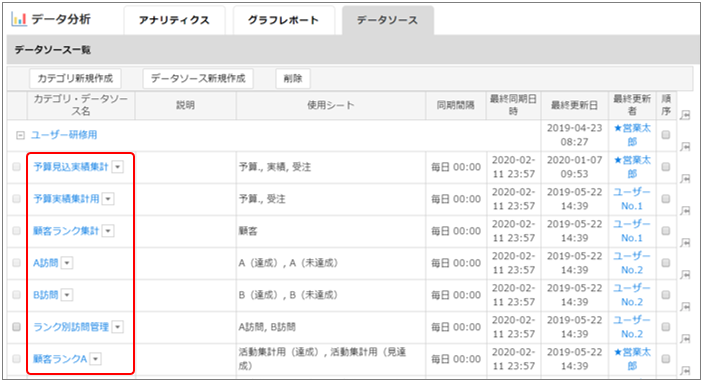Image resolution: width=704 pixels, height=382 pixels.
Task: Click the データソース新規作成 button
Action: (198, 79)
